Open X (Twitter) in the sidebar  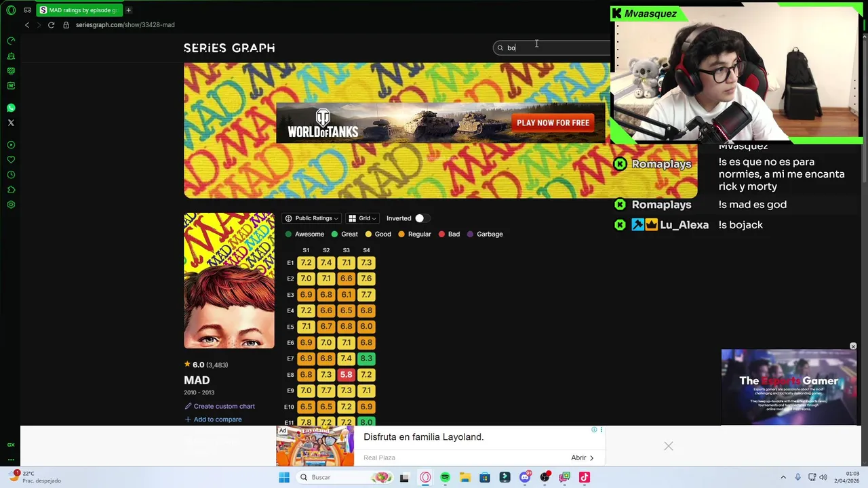[11, 123]
